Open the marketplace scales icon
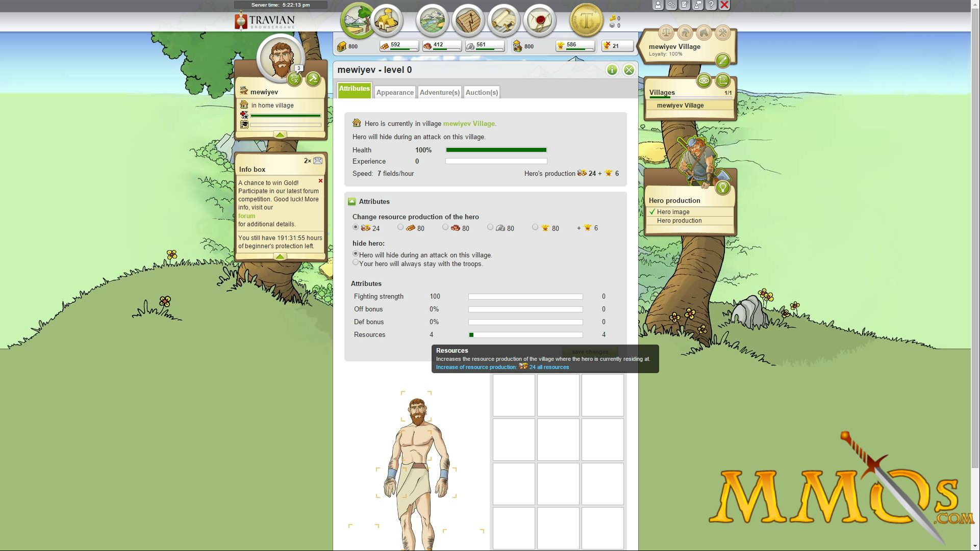 (666, 33)
